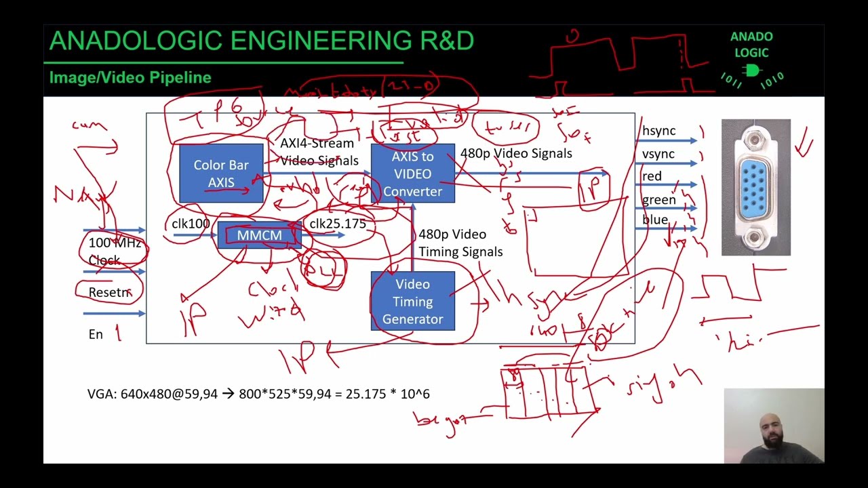Click the vsync output label
The width and height of the screenshot is (868, 488).
pyautogui.click(x=658, y=154)
